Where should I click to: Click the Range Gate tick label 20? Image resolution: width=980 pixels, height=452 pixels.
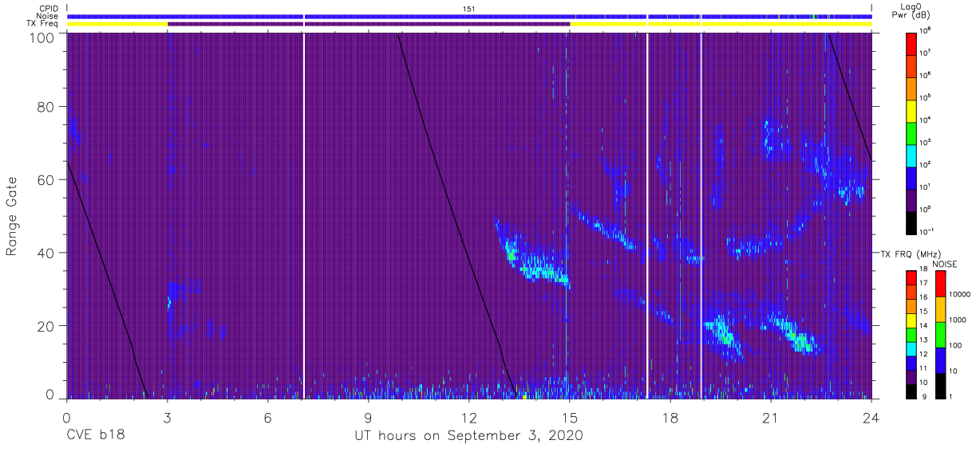click(x=47, y=326)
